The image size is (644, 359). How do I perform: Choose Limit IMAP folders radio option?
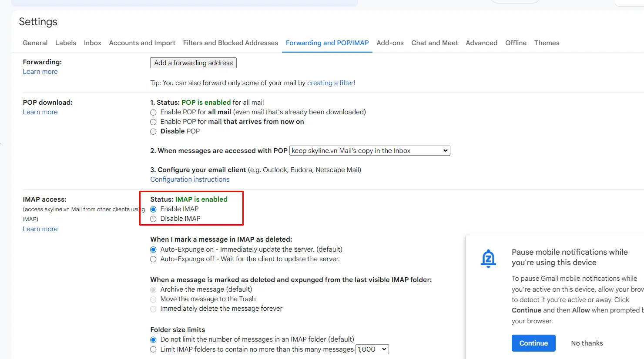(x=153, y=349)
